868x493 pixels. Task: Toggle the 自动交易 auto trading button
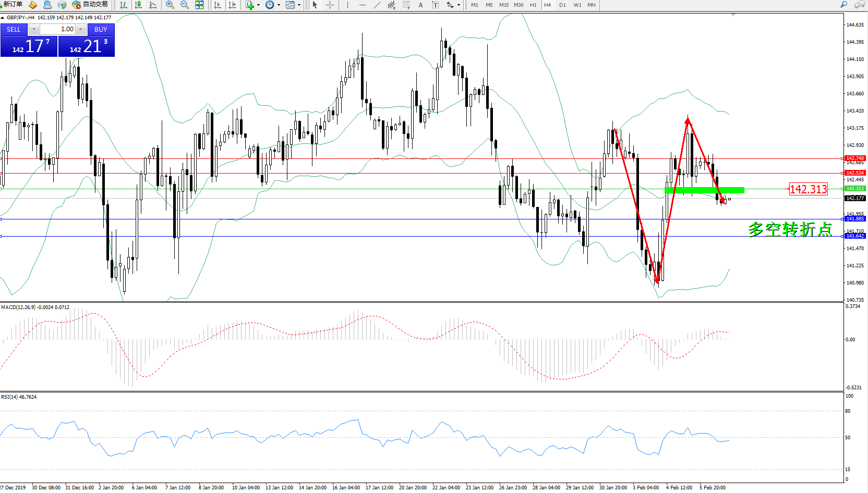90,5
